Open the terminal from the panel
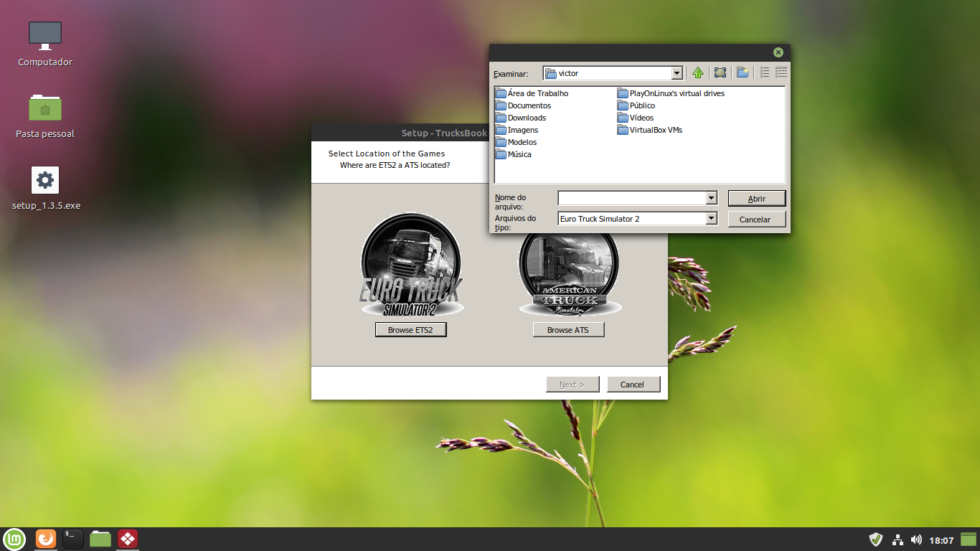980x551 pixels. tap(73, 539)
